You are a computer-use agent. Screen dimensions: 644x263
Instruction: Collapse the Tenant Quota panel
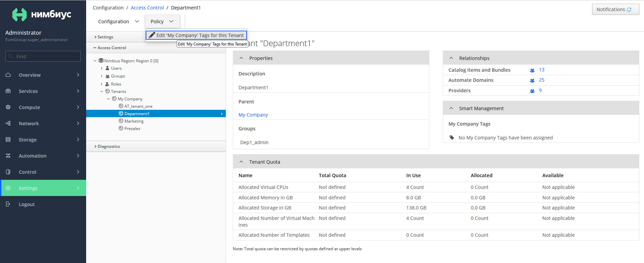[x=241, y=162]
